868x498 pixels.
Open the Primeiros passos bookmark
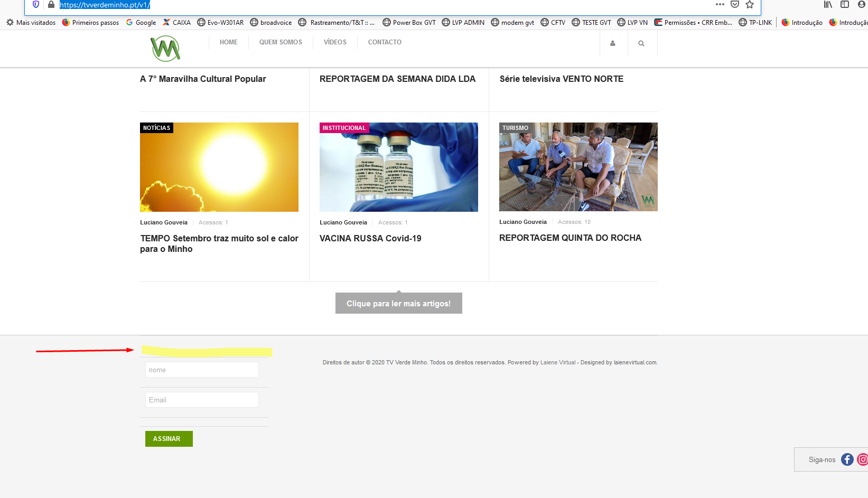tap(90, 23)
